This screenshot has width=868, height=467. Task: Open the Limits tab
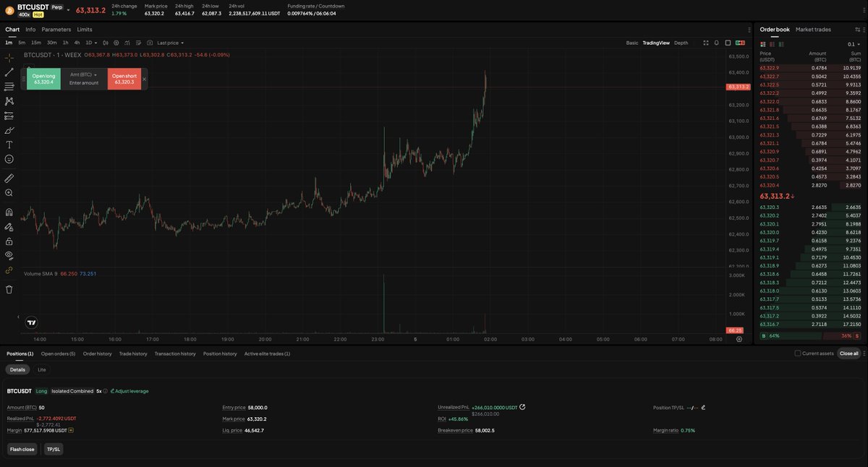click(85, 30)
